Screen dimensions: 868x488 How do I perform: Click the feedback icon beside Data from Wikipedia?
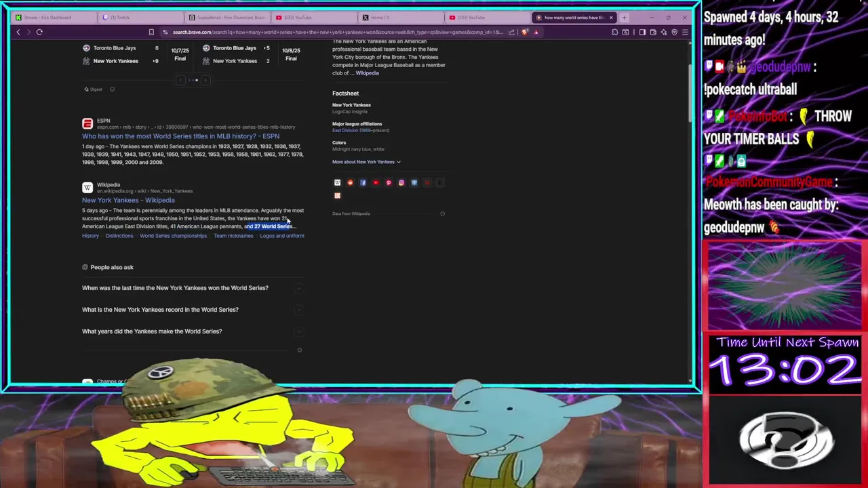(x=442, y=213)
